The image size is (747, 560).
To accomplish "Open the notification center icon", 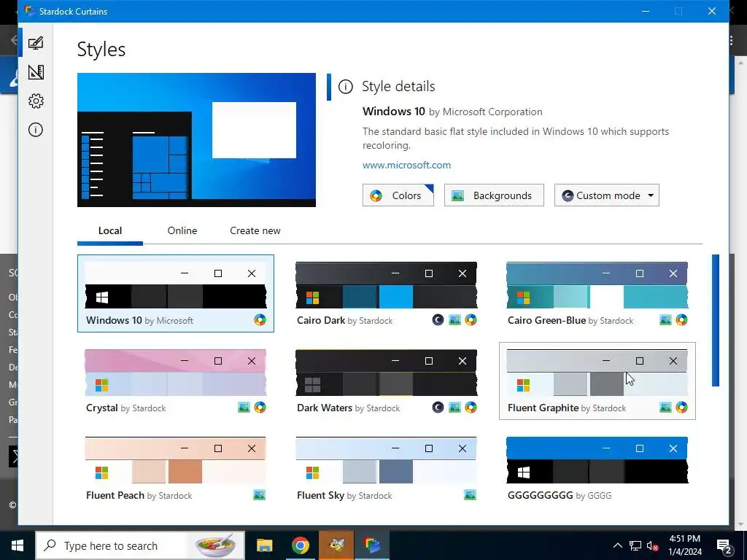I will [x=724, y=545].
